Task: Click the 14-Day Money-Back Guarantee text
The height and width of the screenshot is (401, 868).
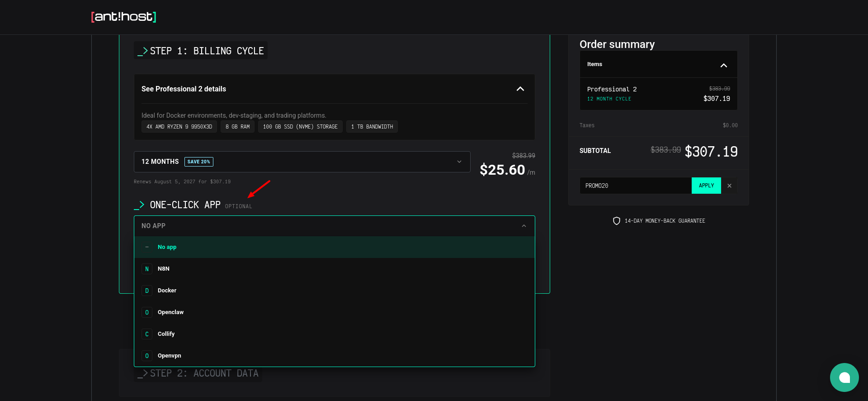Action: point(665,221)
